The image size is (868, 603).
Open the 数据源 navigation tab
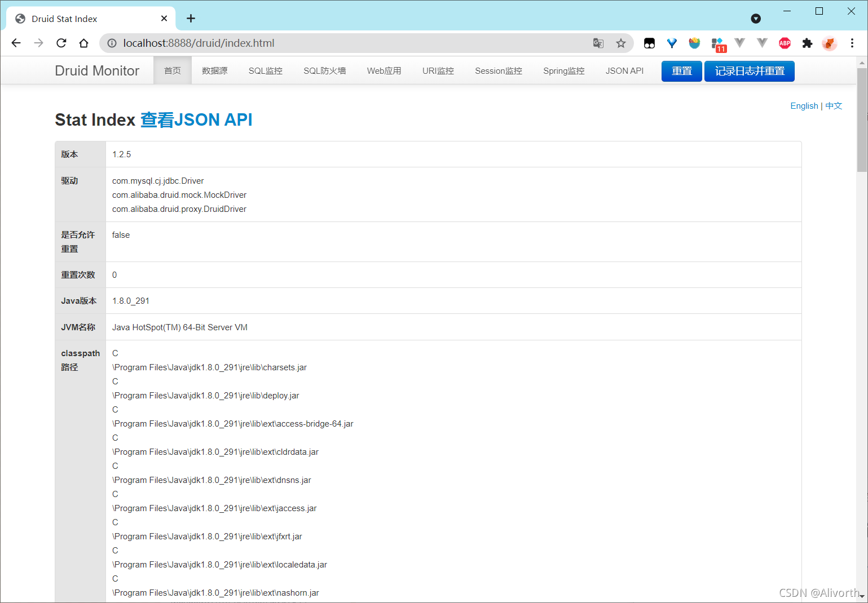click(215, 70)
